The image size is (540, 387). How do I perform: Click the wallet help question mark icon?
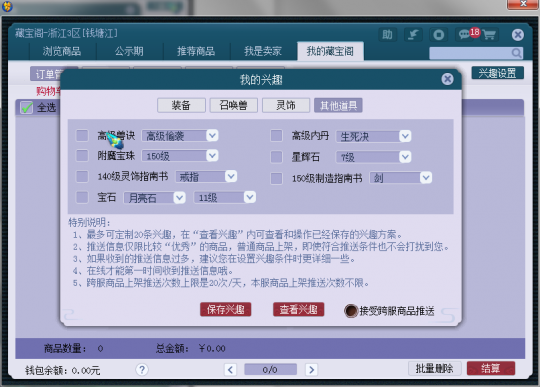point(142,370)
